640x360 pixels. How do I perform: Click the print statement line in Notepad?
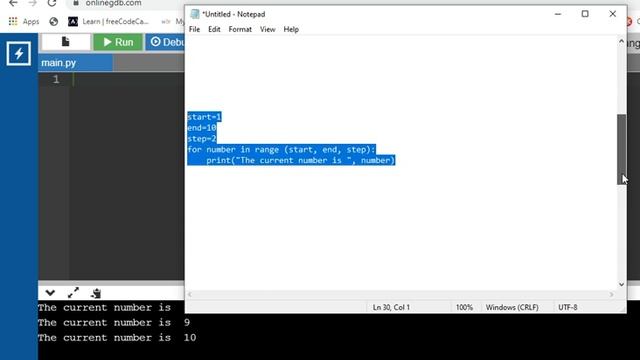300,160
